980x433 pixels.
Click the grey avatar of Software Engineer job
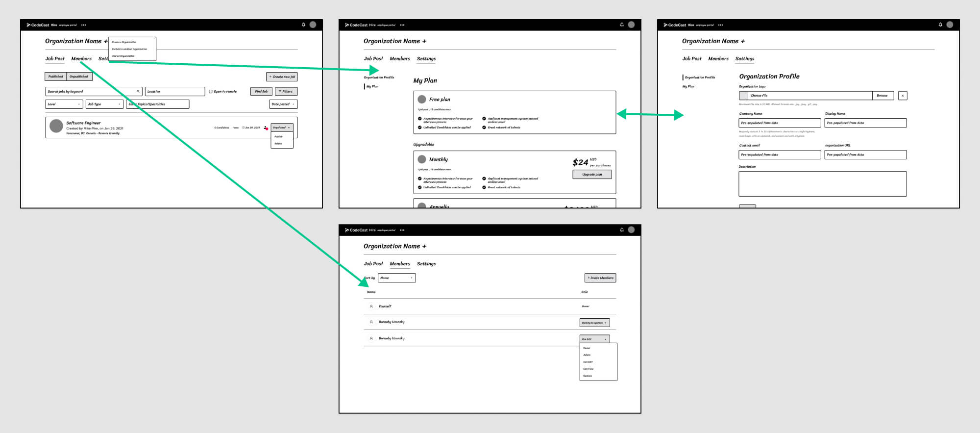tap(56, 126)
